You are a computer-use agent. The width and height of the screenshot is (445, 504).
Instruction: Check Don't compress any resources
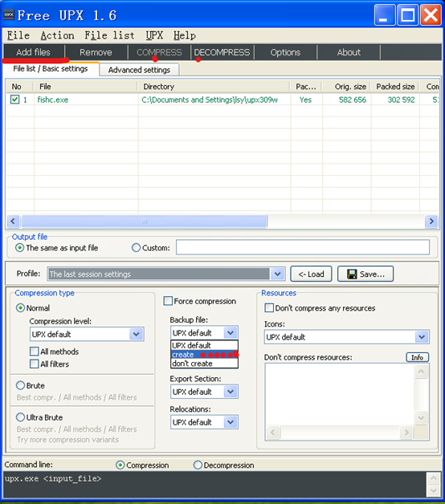tap(269, 308)
